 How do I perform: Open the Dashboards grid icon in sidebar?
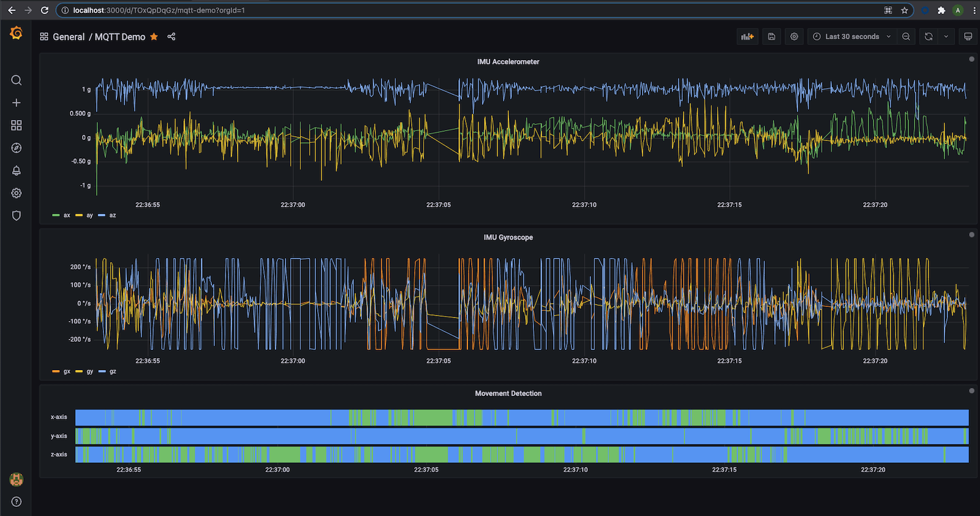click(17, 126)
